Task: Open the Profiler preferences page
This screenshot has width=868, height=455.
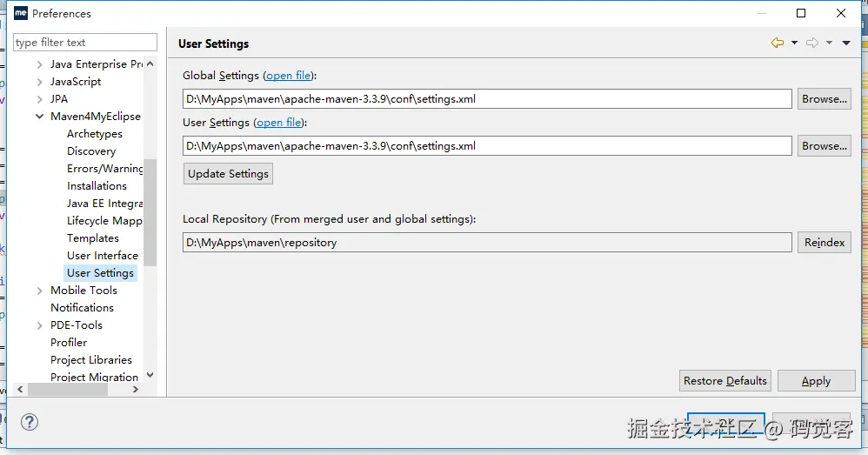Action: (69, 343)
